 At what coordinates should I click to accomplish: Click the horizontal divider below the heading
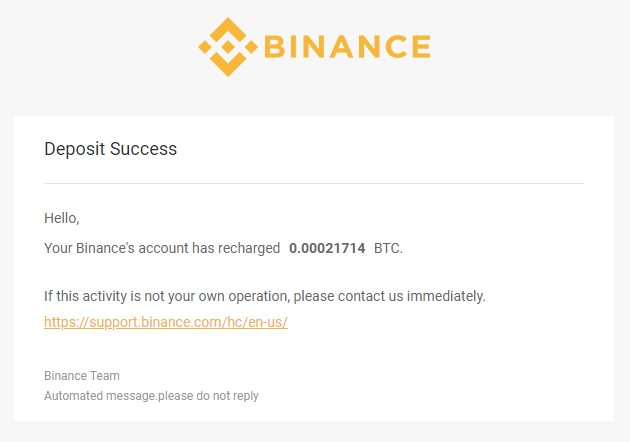click(x=314, y=184)
